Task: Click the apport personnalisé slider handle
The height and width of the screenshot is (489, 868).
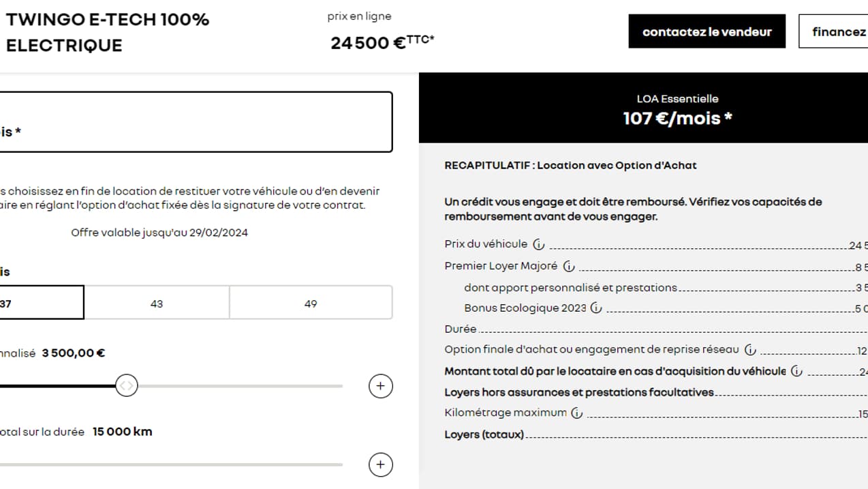Action: [127, 385]
